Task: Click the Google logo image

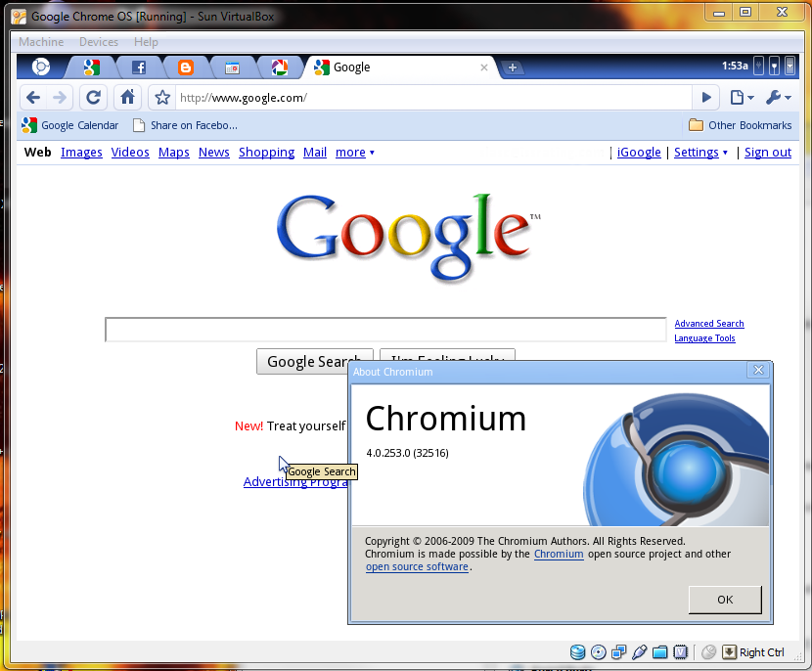Action: 408,238
